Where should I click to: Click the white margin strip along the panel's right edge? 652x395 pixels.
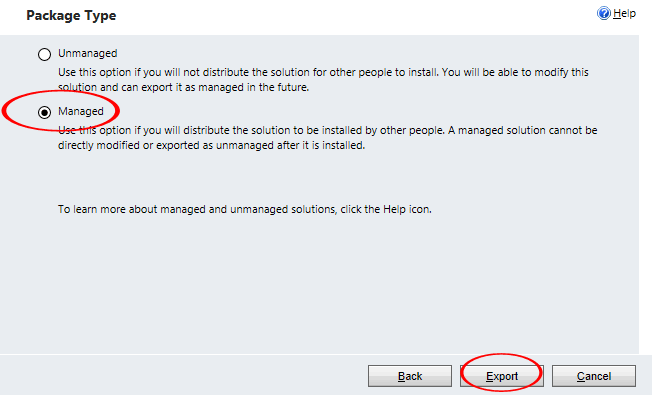pos(645,193)
